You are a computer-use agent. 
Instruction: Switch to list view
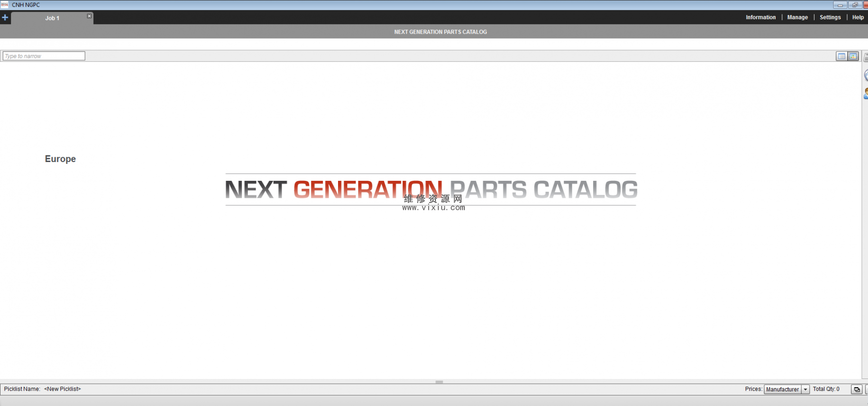tap(841, 56)
